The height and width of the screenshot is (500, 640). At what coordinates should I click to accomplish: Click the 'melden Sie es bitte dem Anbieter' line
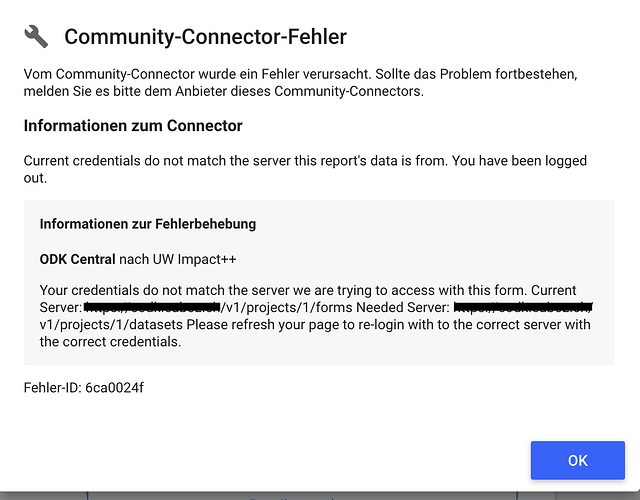224,91
